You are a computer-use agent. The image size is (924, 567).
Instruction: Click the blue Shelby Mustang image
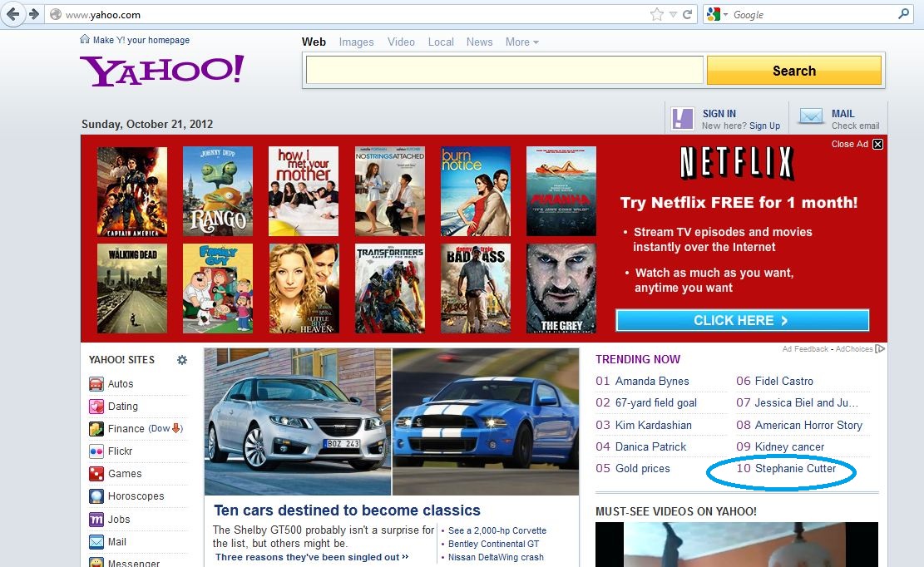tap(487, 422)
